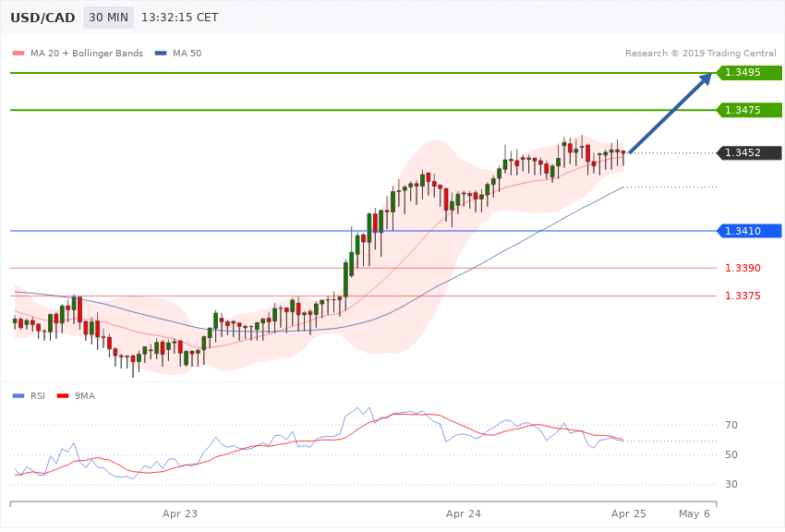Select the 30 MIN timeframe label

pyautogui.click(x=109, y=18)
